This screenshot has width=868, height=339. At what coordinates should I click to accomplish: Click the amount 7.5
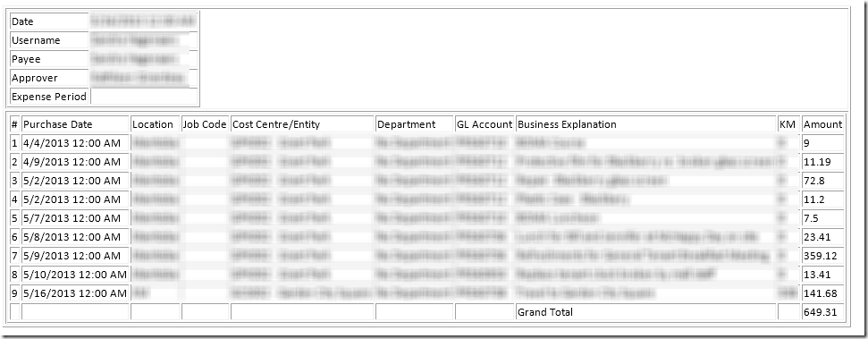(822, 218)
